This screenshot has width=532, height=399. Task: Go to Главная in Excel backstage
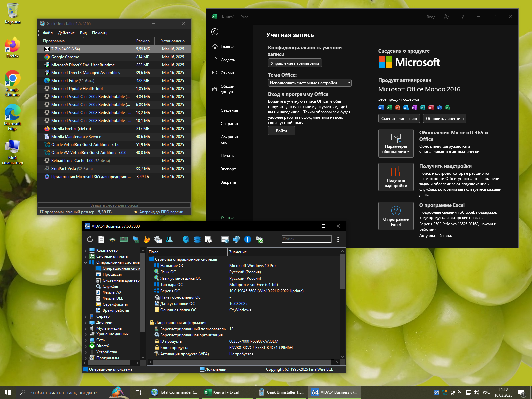[228, 47]
